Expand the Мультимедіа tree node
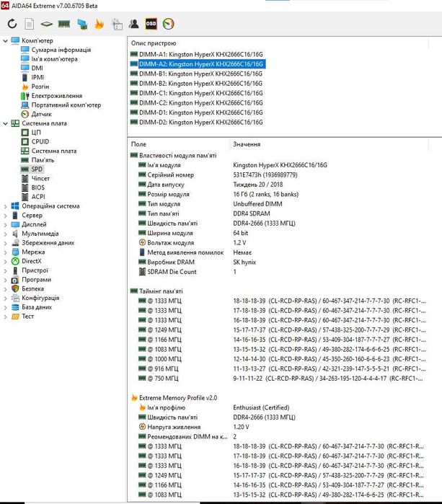The image size is (442, 504). pos(5,234)
